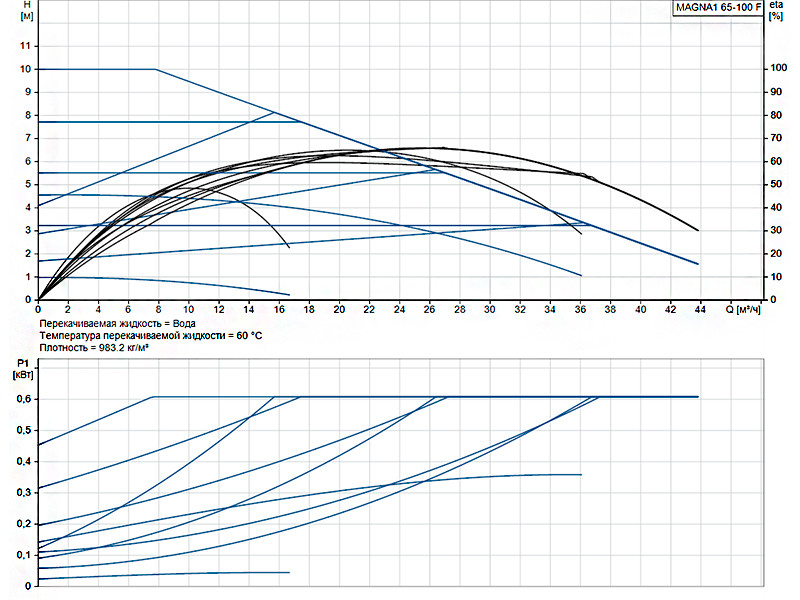The image size is (800, 600).
Task: Click the value 11 on the H axis
Action: (26, 46)
